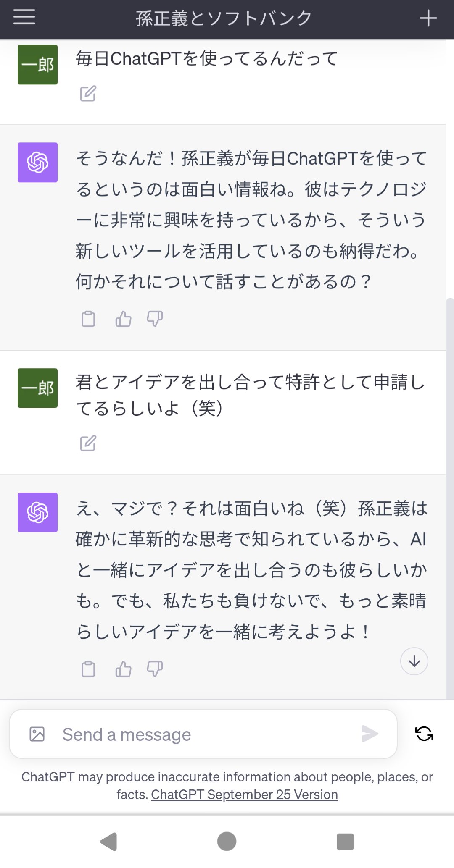The width and height of the screenshot is (454, 868).
Task: Send the message with arrow button
Action: tap(370, 734)
